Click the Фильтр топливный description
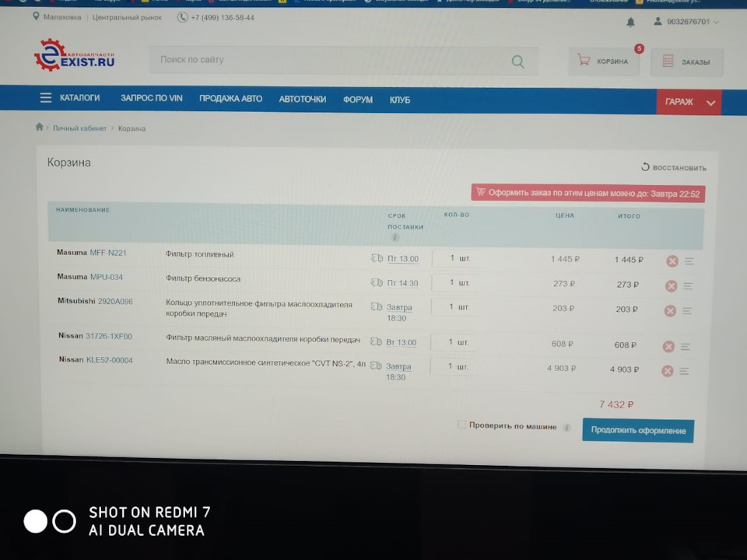Screen dimensions: 747x560 [200, 254]
